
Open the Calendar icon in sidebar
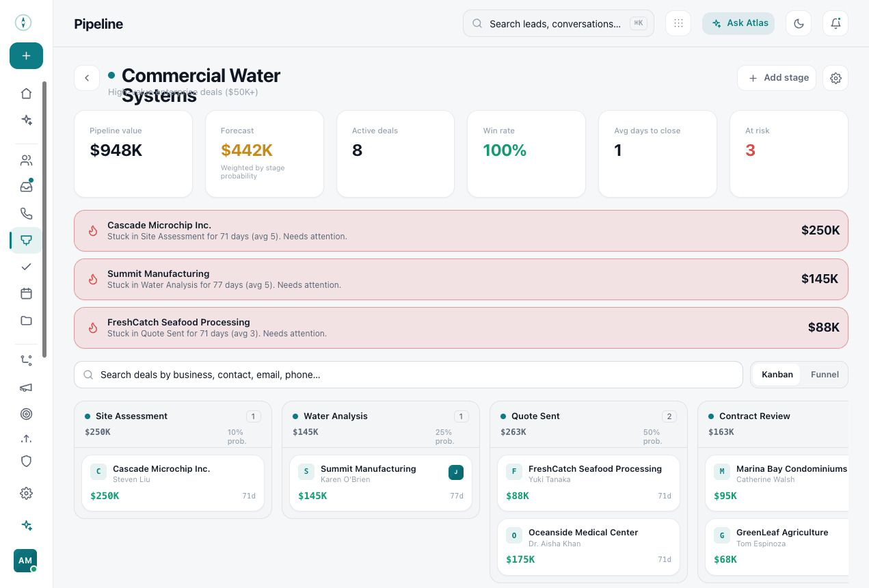click(x=26, y=293)
